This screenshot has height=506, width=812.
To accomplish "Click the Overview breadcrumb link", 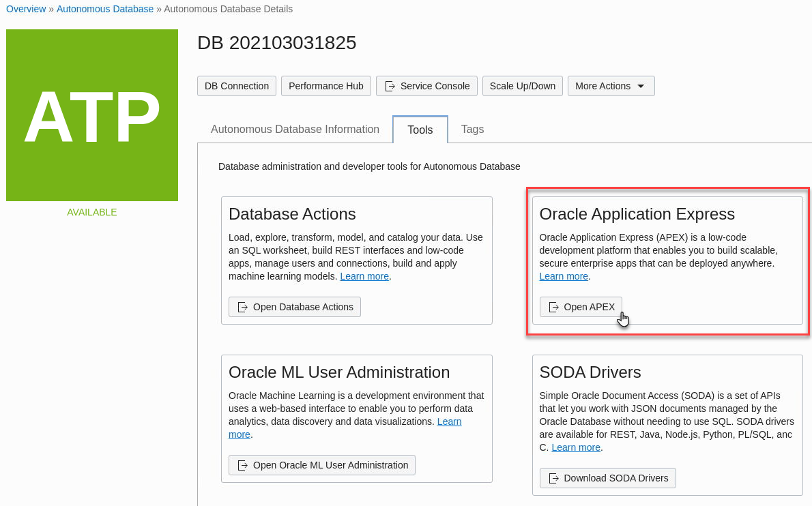I will click(x=26, y=9).
